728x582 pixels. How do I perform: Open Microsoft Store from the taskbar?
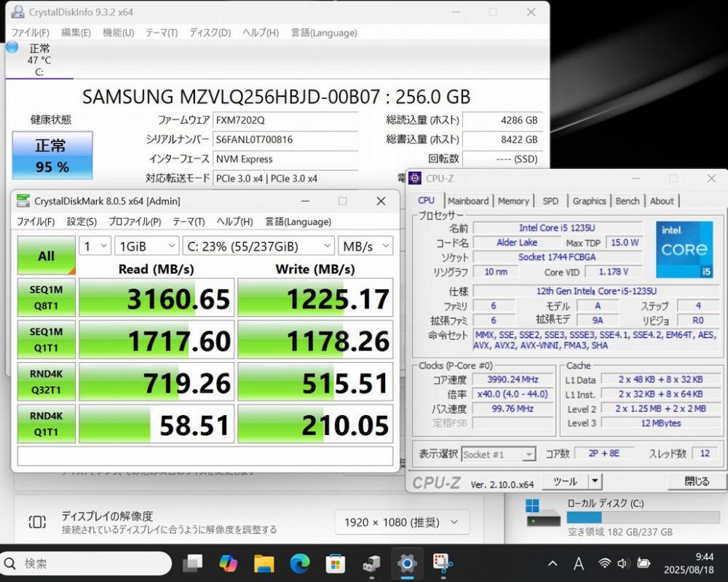pyautogui.click(x=335, y=563)
